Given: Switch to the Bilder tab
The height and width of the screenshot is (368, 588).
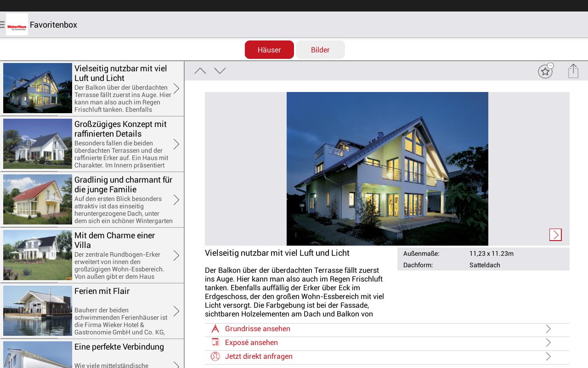Looking at the screenshot, I should 320,50.
